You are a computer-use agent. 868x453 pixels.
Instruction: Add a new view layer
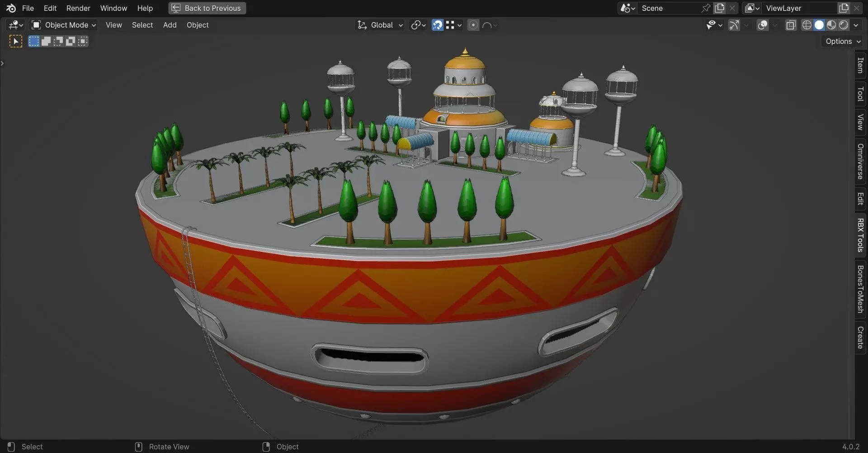(844, 8)
